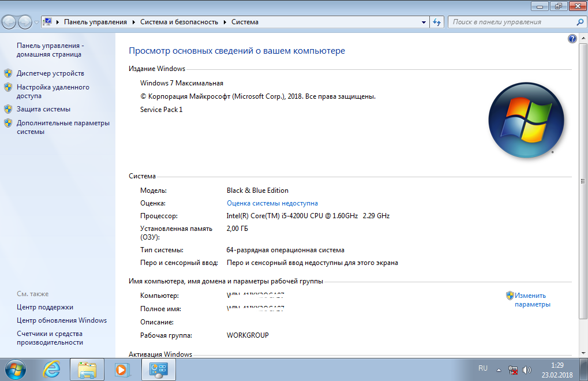Click the search magnifier icon
The image size is (588, 381).
pos(580,22)
